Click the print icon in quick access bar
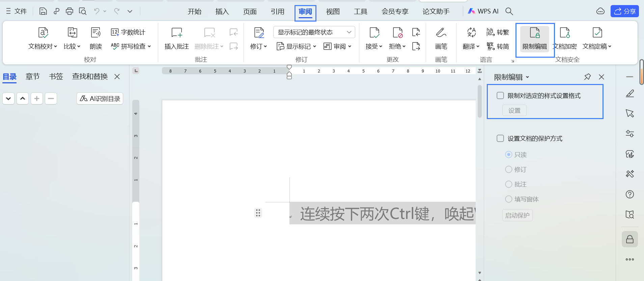The image size is (644, 281). (69, 11)
